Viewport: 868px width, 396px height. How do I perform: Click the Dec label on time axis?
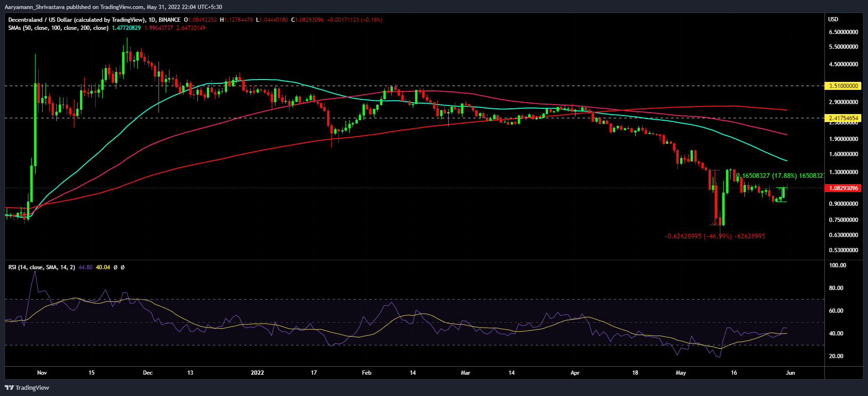point(148,373)
